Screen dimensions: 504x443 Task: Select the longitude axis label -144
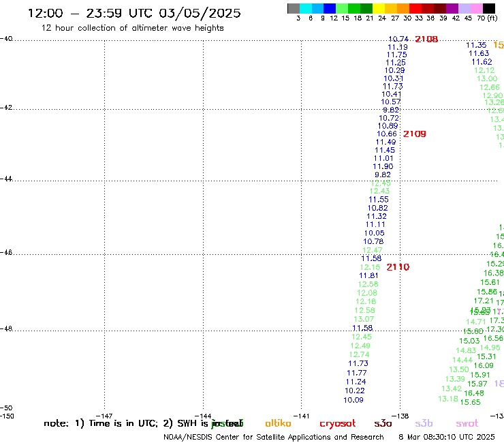coord(203,416)
